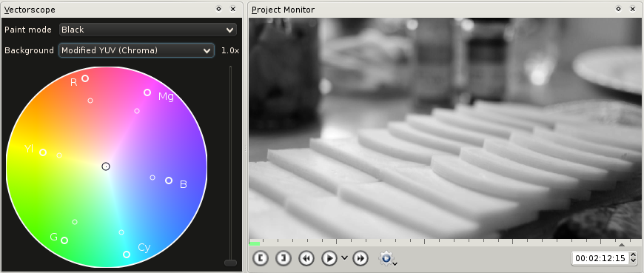This screenshot has height=273, width=644.
Task: Increase timecode with the up stepper arrow
Action: [633, 255]
